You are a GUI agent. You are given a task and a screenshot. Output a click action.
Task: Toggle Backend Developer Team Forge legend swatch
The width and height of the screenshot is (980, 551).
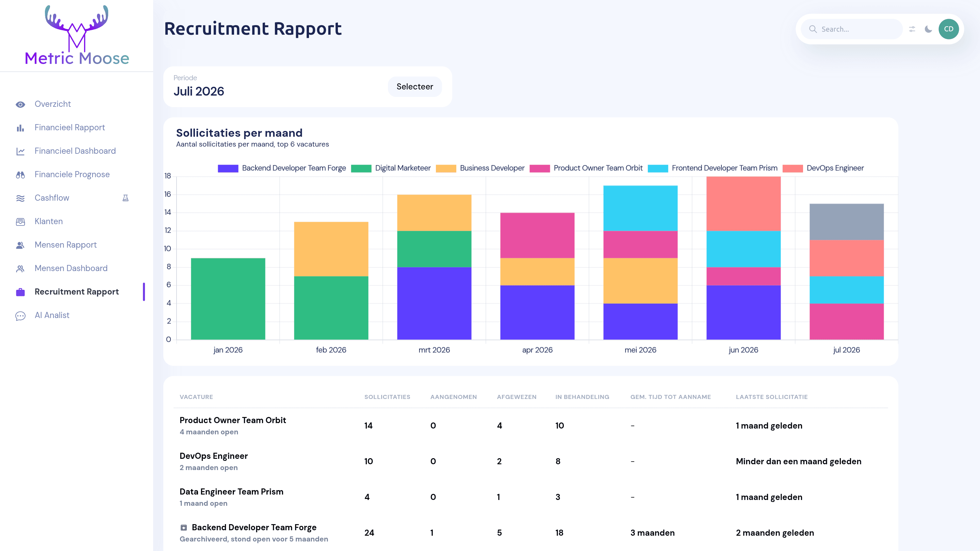[228, 168]
